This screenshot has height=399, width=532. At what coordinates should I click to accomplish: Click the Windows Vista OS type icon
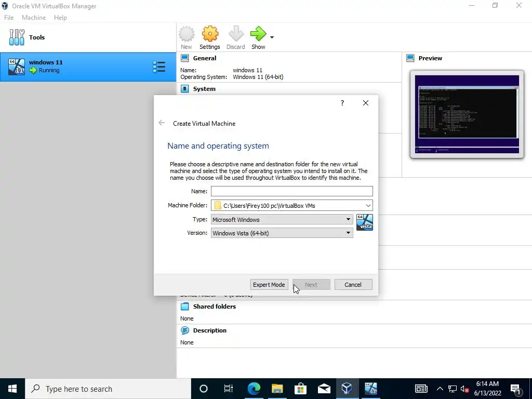pos(365,222)
